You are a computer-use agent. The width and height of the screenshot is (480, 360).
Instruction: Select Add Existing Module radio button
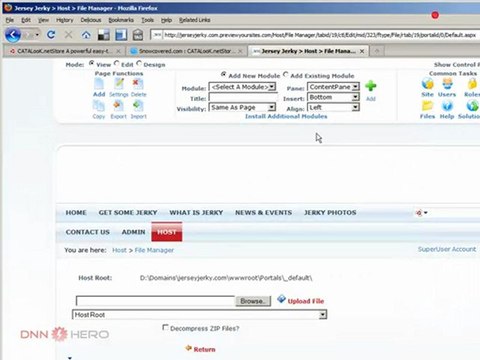coord(285,74)
